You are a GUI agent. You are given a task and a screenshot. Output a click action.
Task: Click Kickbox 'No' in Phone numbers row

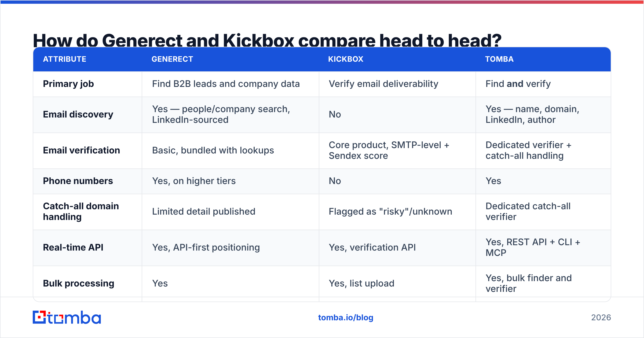point(335,181)
